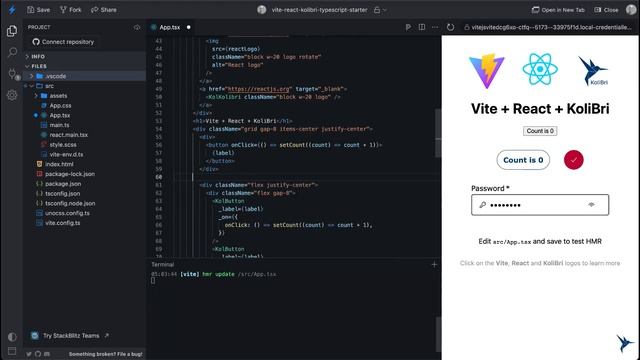Screen dimensions: 640x360
Task: Click the editor flag/prettier icon
Action: tap(408, 27)
